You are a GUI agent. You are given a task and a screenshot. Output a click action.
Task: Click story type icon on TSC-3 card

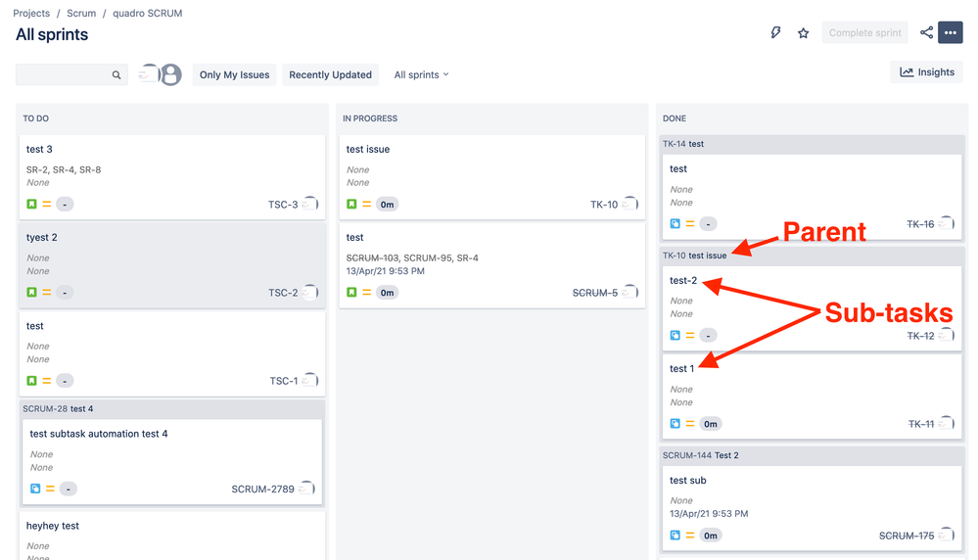click(31, 204)
